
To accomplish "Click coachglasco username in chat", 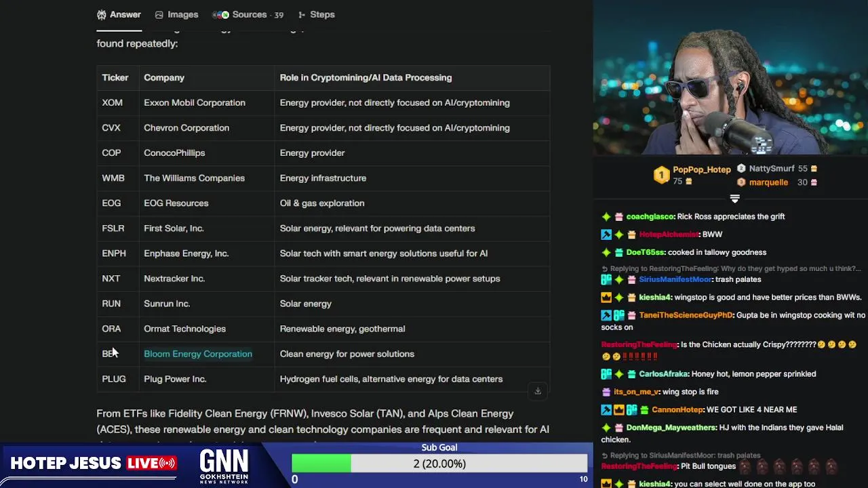I will coord(650,216).
